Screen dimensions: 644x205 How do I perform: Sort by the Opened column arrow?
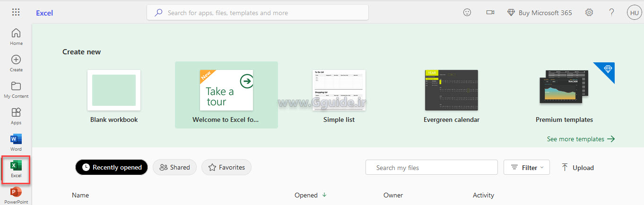coord(324,195)
